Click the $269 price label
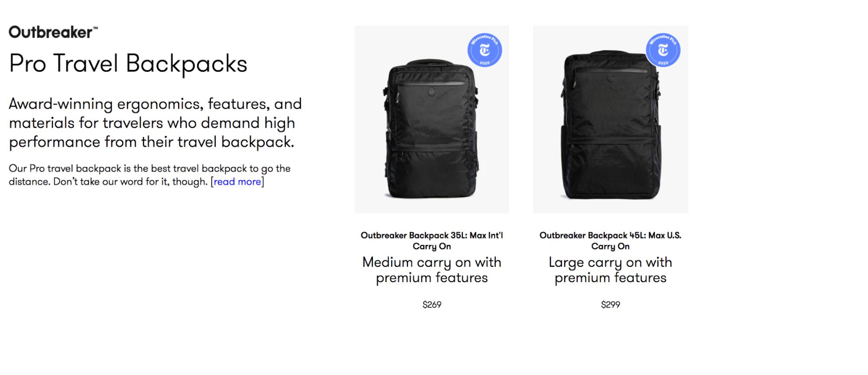The image size is (868, 375). [x=432, y=305]
